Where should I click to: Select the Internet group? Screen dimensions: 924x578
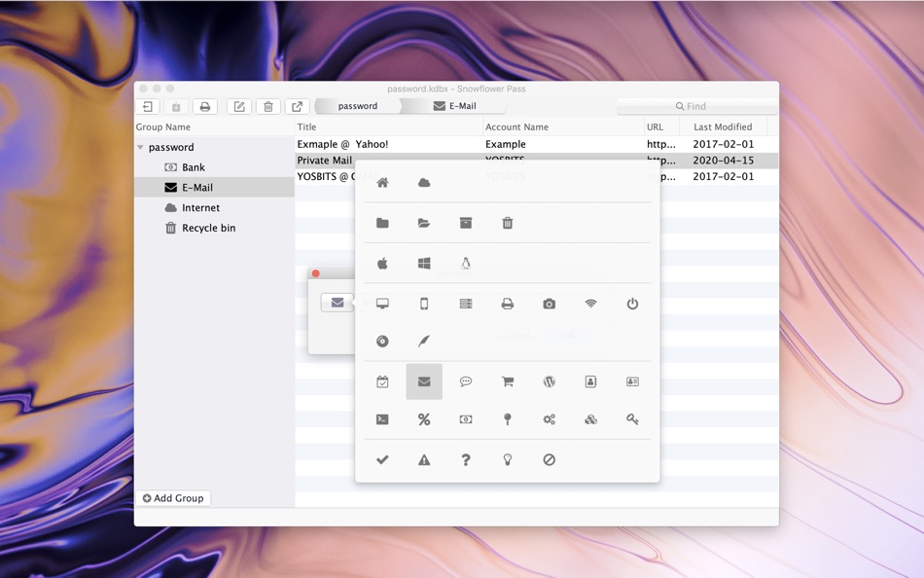click(x=214, y=207)
